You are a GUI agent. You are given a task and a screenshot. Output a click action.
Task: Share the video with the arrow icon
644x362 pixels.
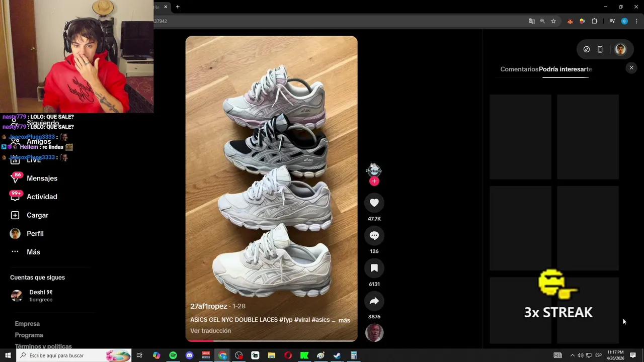click(x=374, y=301)
